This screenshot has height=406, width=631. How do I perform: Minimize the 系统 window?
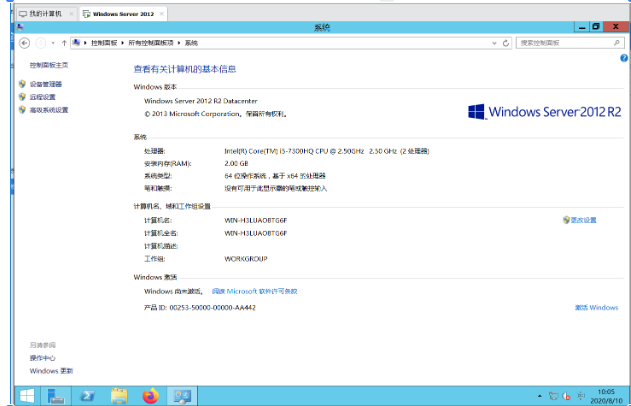(582, 27)
